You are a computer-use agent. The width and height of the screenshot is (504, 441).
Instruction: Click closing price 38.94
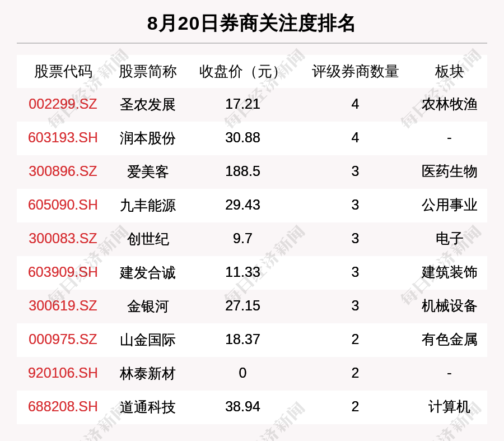tap(242, 407)
